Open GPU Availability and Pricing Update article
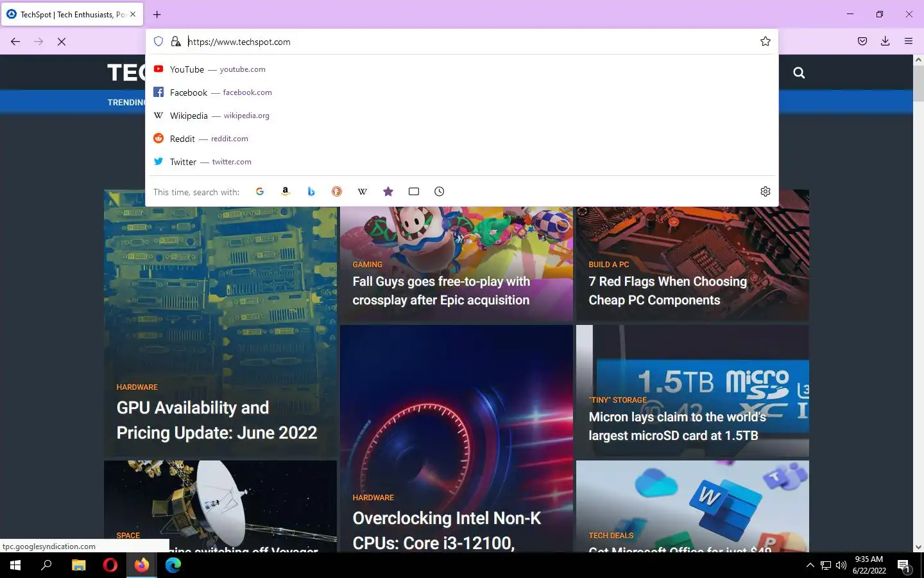This screenshot has height=578, width=924. [x=217, y=420]
